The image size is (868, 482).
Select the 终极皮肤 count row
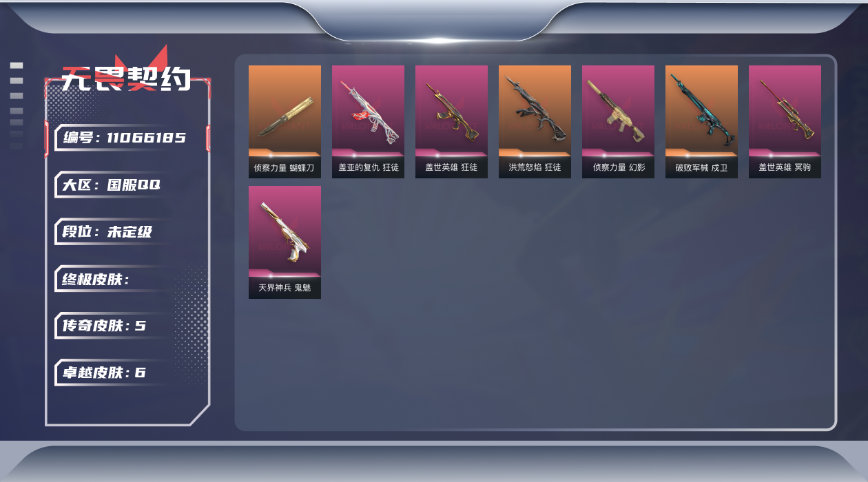click(112, 279)
